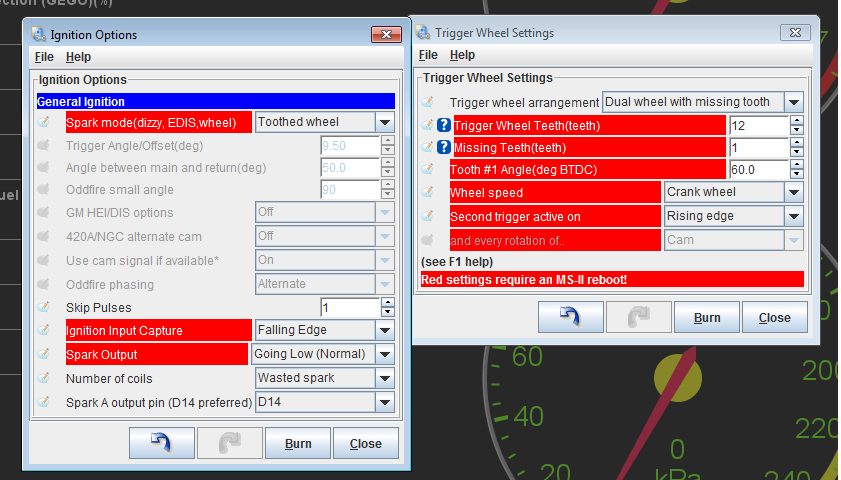Open Help menu in Trigger Wheel Settings
The height and width of the screenshot is (480, 841).
coord(462,55)
